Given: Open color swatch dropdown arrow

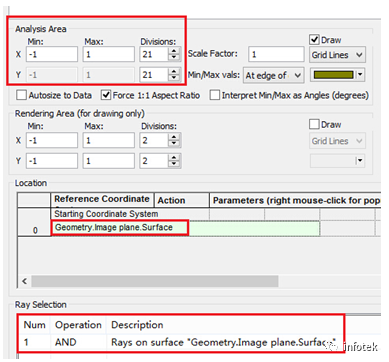Looking at the screenshot, I should 360,75.
